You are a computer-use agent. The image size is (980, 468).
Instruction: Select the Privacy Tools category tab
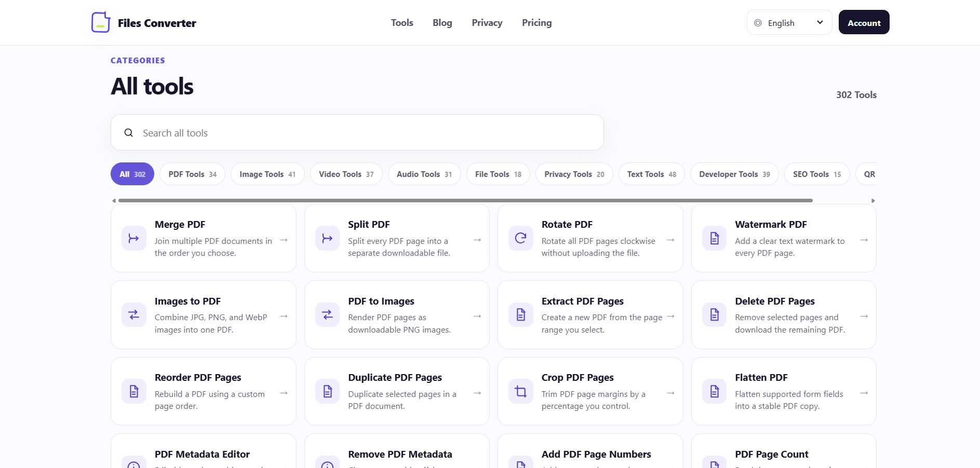[x=574, y=174]
